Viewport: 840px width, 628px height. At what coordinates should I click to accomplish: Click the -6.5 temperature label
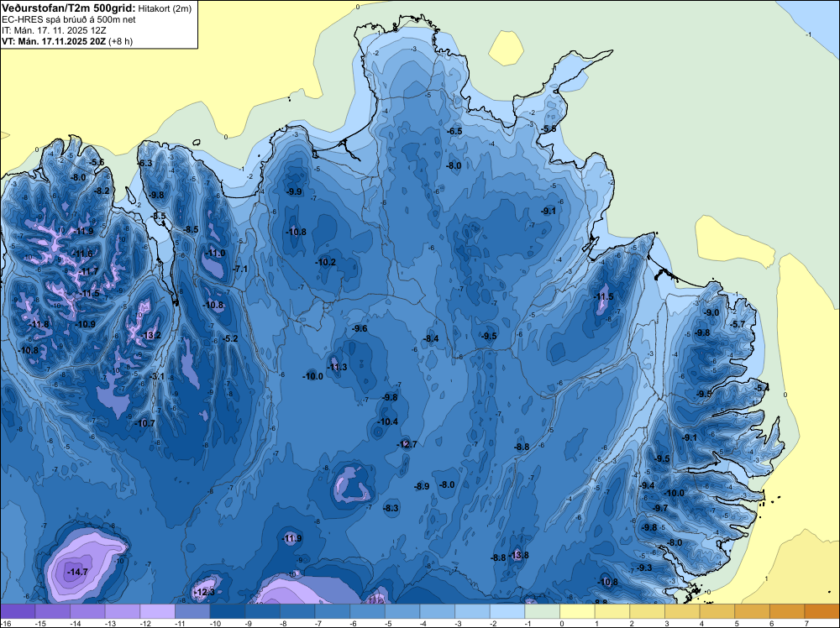click(454, 131)
